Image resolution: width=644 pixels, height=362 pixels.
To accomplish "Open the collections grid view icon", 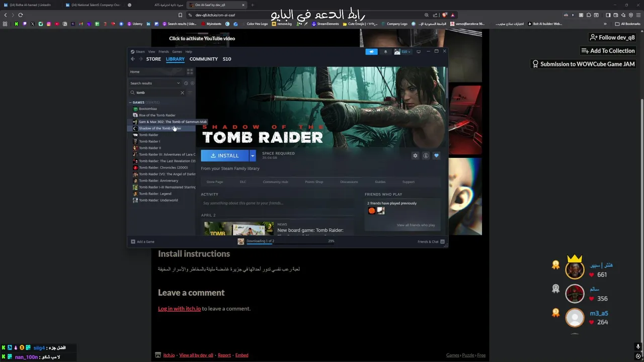I will click(x=190, y=72).
